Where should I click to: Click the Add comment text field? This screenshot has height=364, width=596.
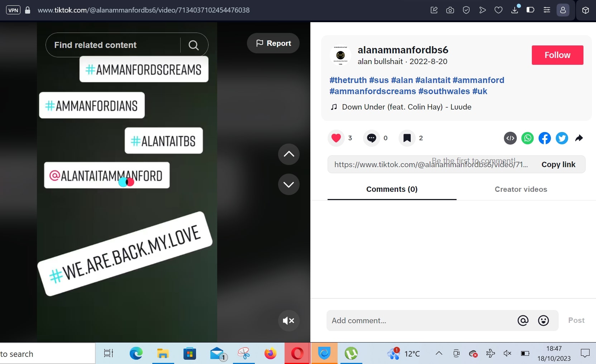pyautogui.click(x=421, y=321)
